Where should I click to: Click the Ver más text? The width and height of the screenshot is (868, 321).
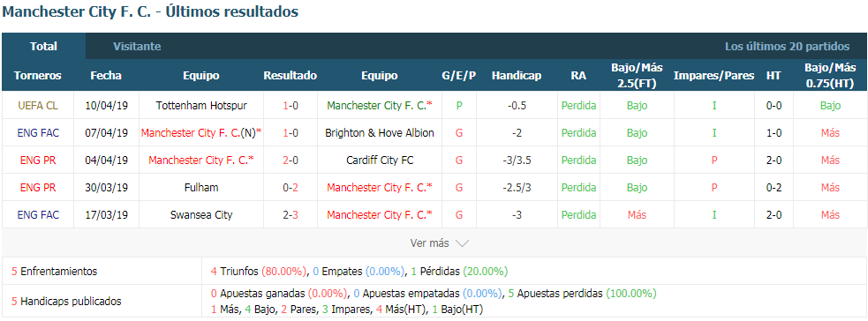(x=429, y=243)
